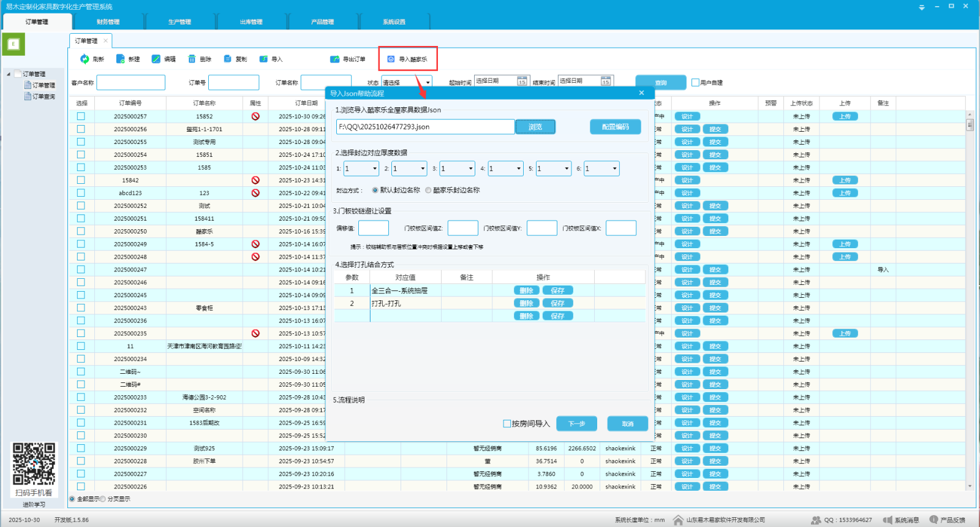Click the 下一步 button in dialog
The image size is (980, 527).
[576, 423]
